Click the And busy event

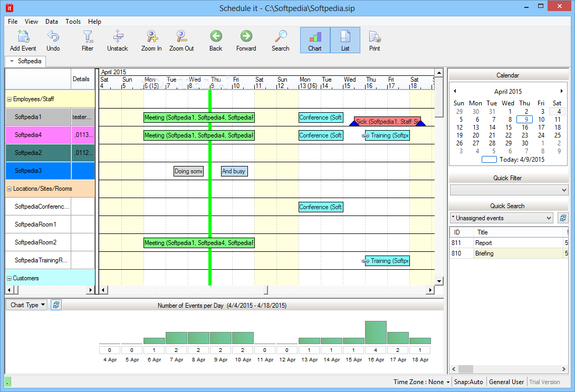[234, 171]
